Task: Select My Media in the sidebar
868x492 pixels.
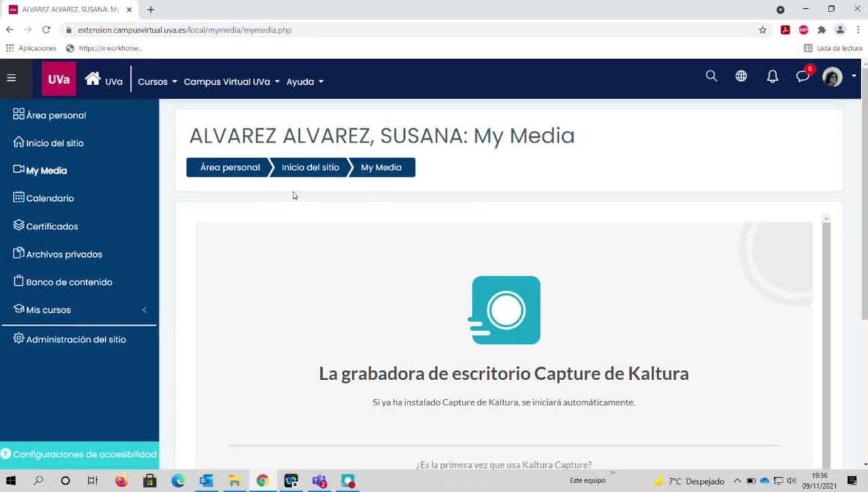Action: 40,170
